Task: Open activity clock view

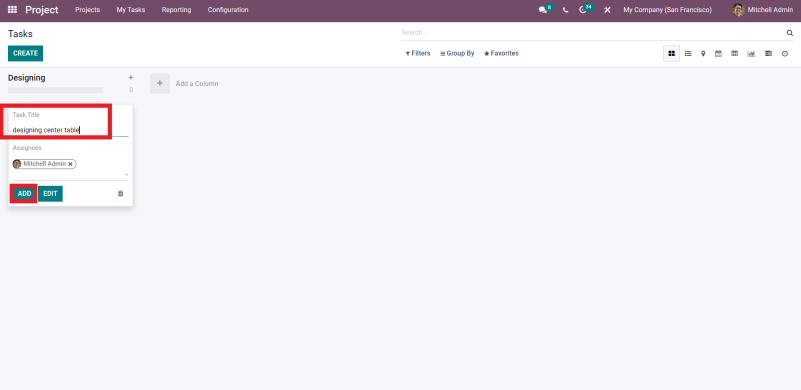Action: click(785, 53)
